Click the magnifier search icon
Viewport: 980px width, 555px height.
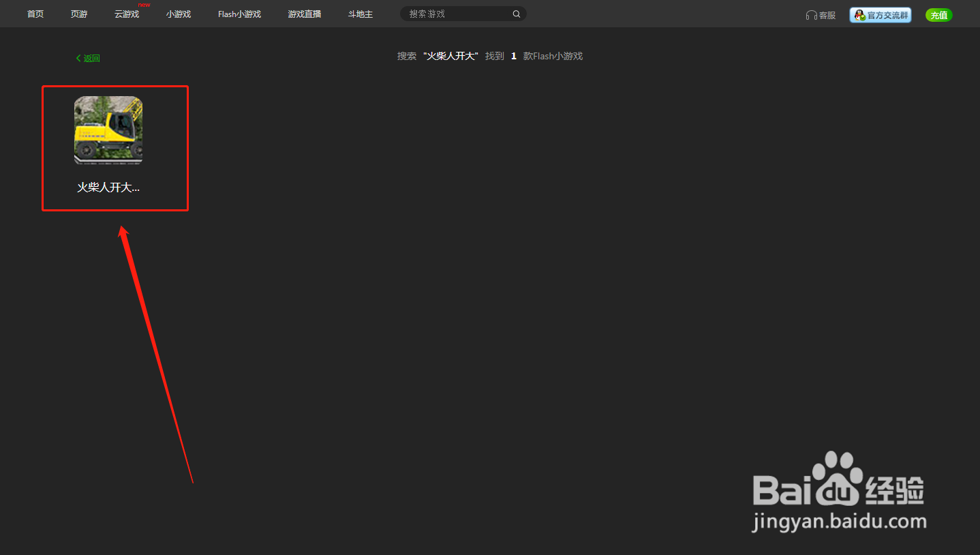pos(517,14)
